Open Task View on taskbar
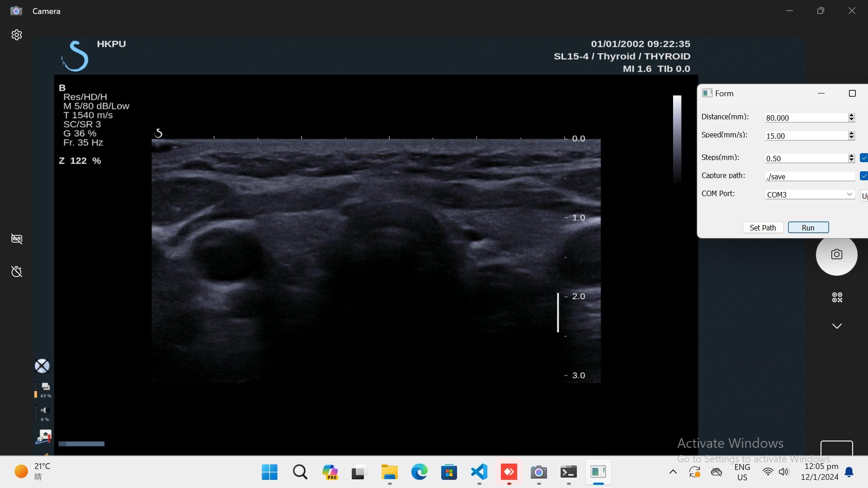868x488 pixels. click(x=359, y=472)
